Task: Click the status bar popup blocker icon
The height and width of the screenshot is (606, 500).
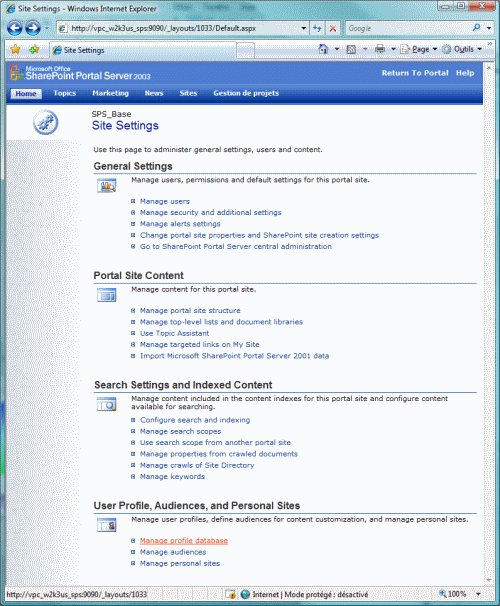Action: pos(230,594)
